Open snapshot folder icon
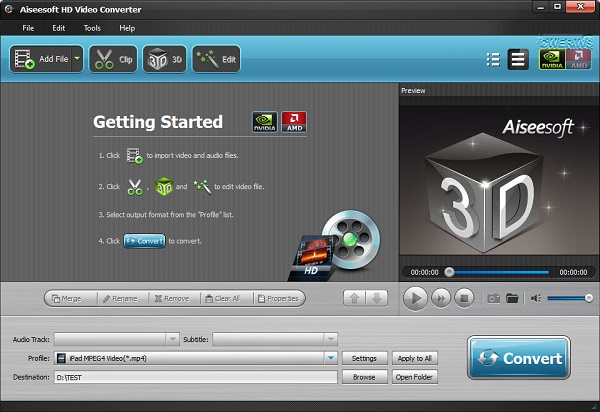Image resolution: width=600 pixels, height=412 pixels. pyautogui.click(x=512, y=298)
